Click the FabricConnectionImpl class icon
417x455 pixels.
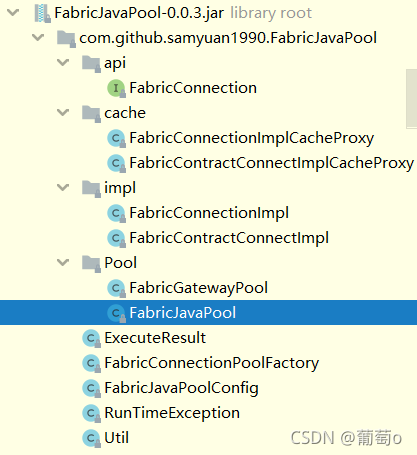(116, 213)
